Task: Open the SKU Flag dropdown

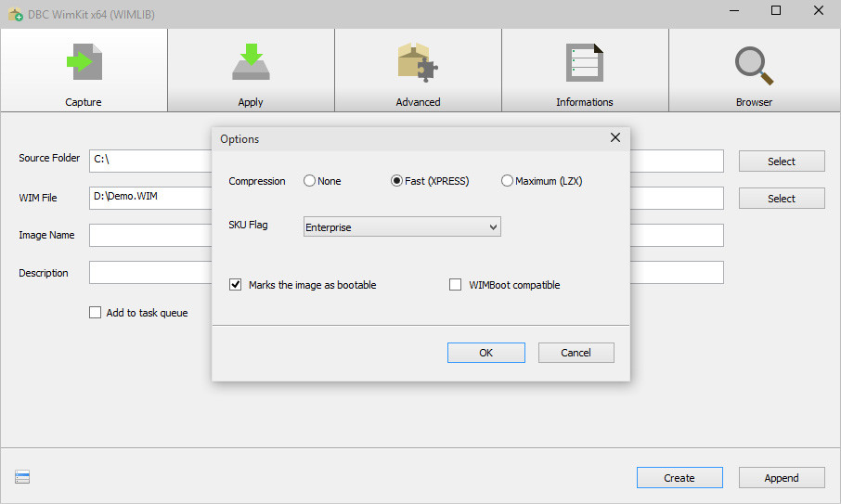Action: pyautogui.click(x=402, y=226)
